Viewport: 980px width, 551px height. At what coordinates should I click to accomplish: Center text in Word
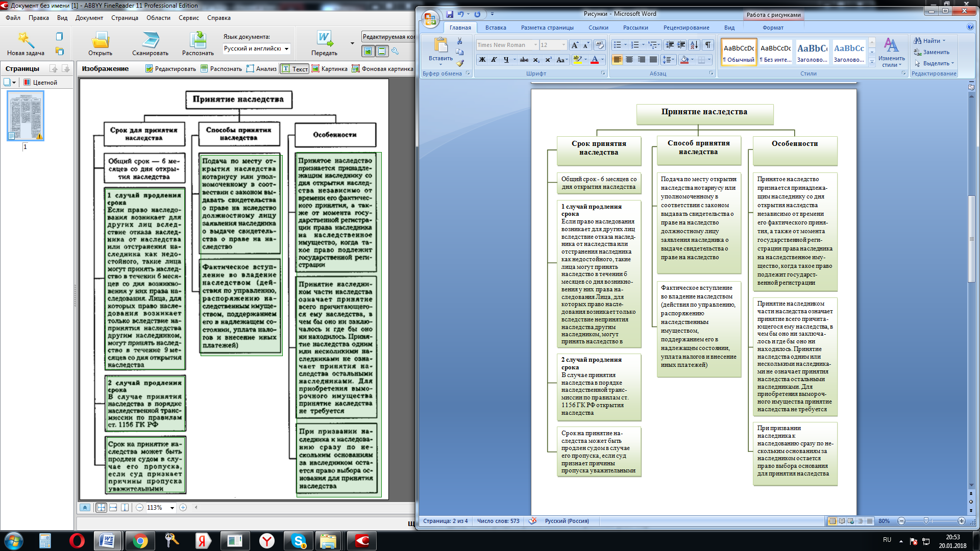click(x=629, y=60)
